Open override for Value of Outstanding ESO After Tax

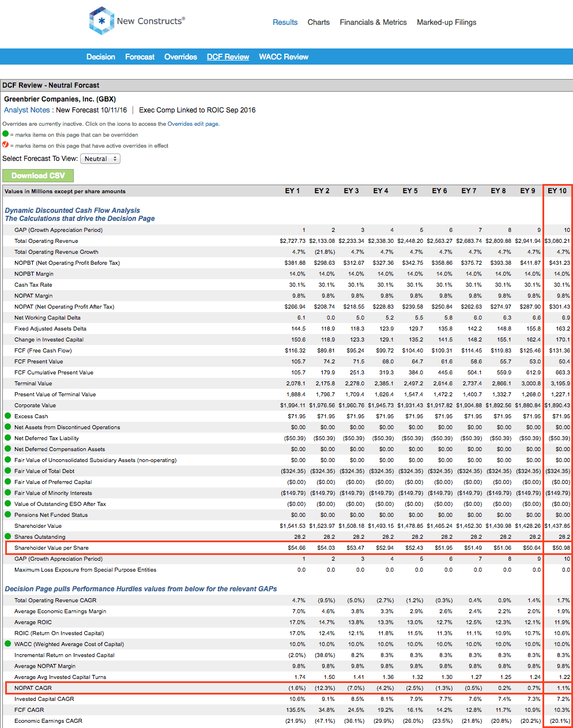coord(7,504)
